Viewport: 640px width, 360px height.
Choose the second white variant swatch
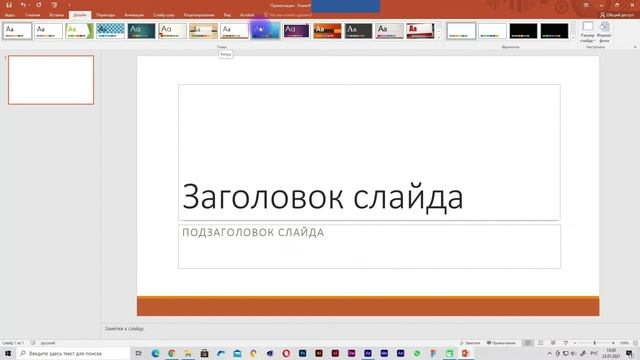[492, 31]
